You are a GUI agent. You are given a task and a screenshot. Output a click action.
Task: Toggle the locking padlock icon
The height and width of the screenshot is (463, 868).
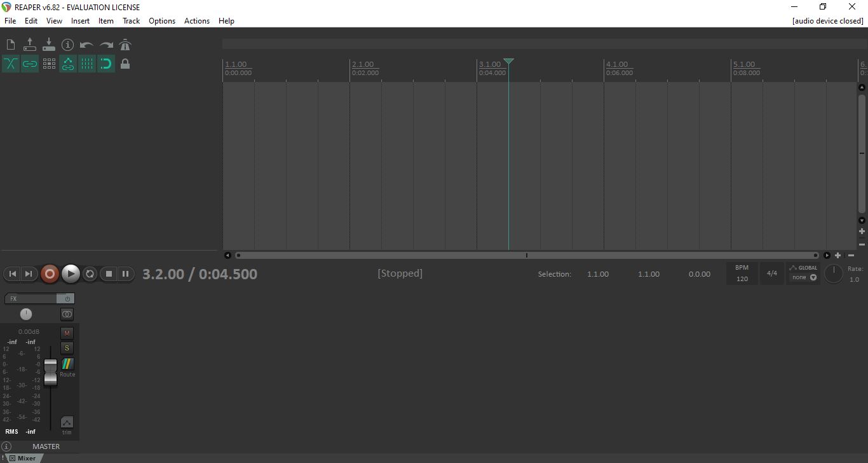[125, 64]
